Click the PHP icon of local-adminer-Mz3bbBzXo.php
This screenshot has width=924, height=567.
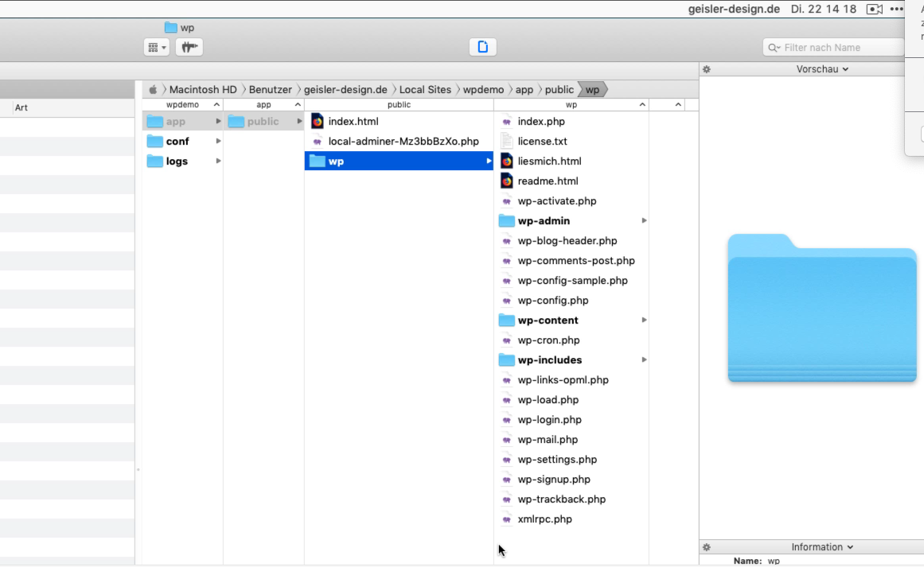317,142
